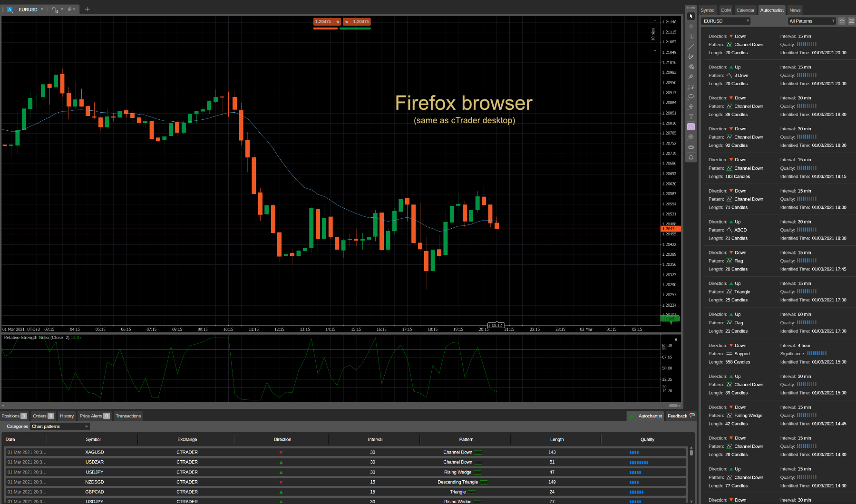The width and height of the screenshot is (856, 504).
Task: Sort table by Date column header
Action: (10, 439)
